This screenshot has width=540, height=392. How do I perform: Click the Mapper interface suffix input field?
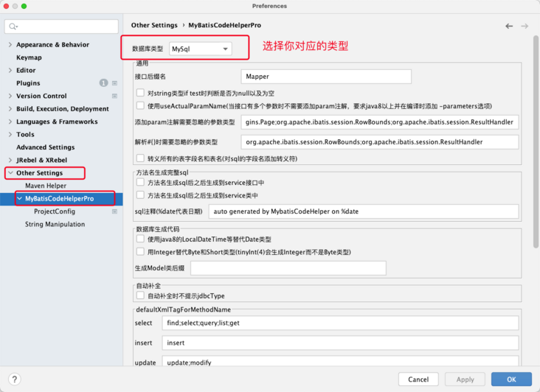point(326,77)
